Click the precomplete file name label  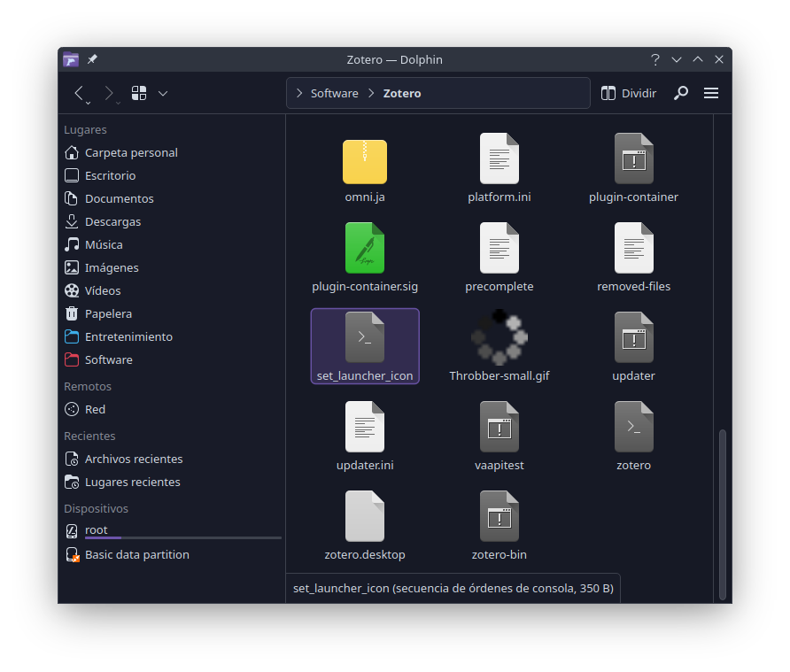[500, 287]
